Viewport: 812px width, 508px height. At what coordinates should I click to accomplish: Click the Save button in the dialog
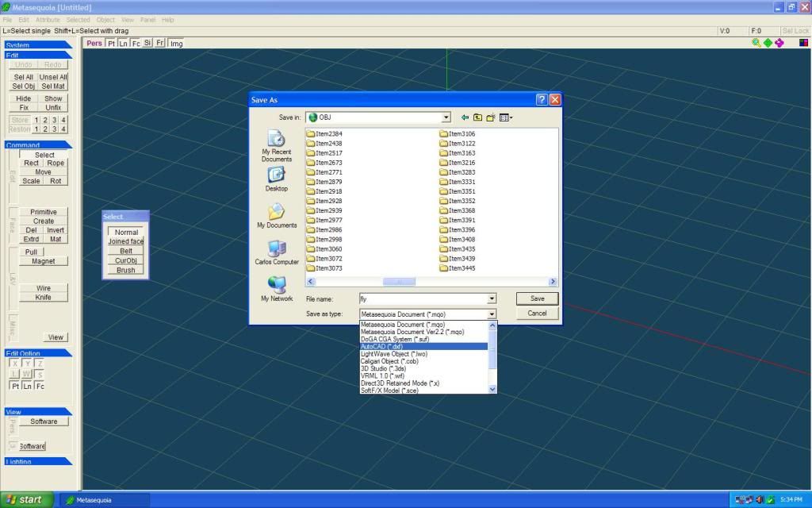click(x=537, y=298)
